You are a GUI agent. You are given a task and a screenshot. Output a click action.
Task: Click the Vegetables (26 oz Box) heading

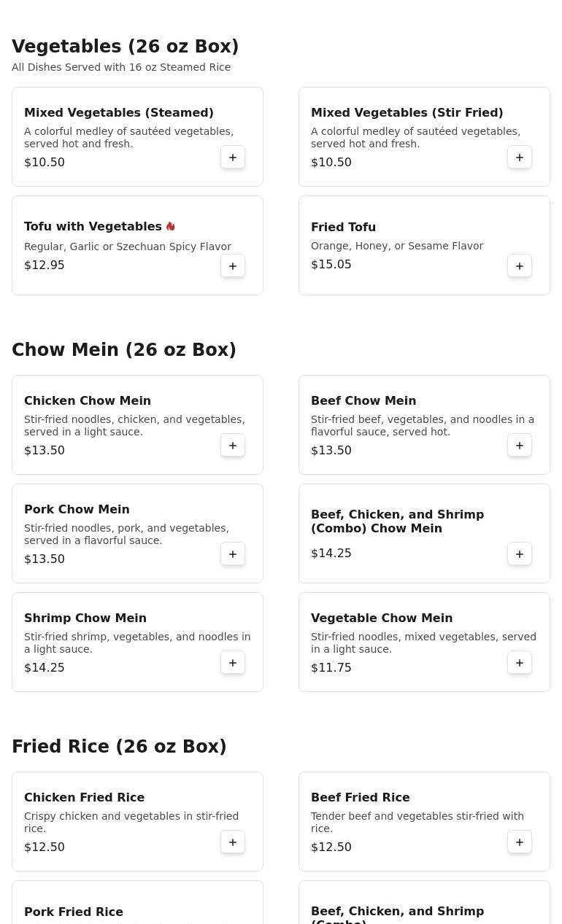click(125, 47)
